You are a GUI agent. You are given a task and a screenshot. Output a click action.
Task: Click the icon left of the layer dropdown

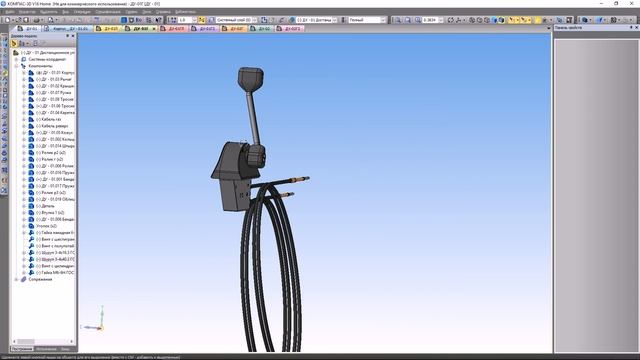click(x=211, y=20)
